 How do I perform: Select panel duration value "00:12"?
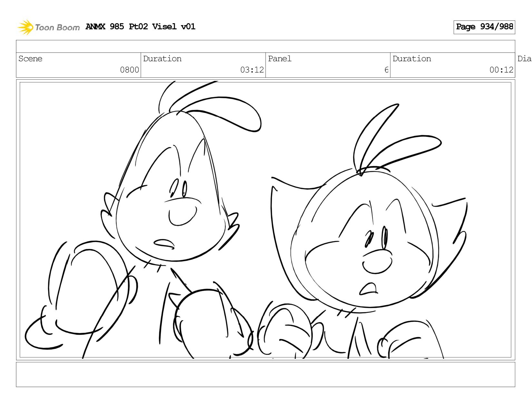(501, 70)
